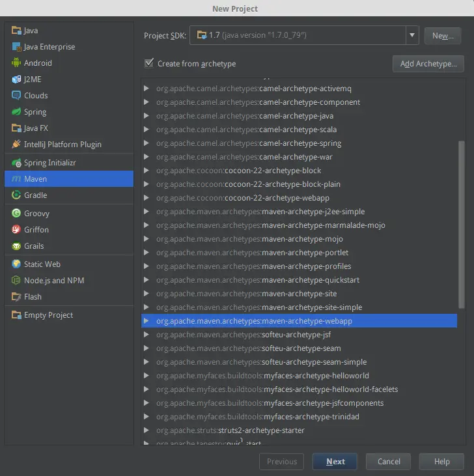Click the J2ME icon

coord(16,79)
